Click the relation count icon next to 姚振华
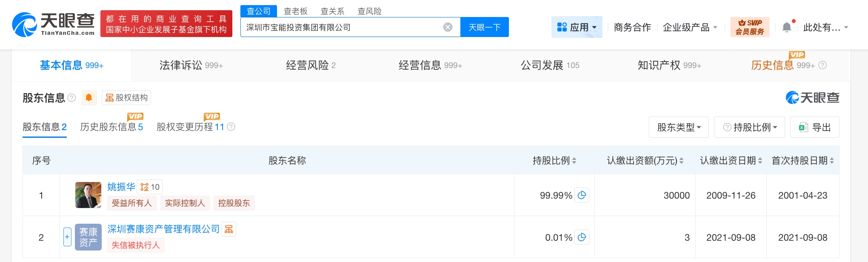Viewport: 868px width, 262px height. pyautogui.click(x=149, y=187)
